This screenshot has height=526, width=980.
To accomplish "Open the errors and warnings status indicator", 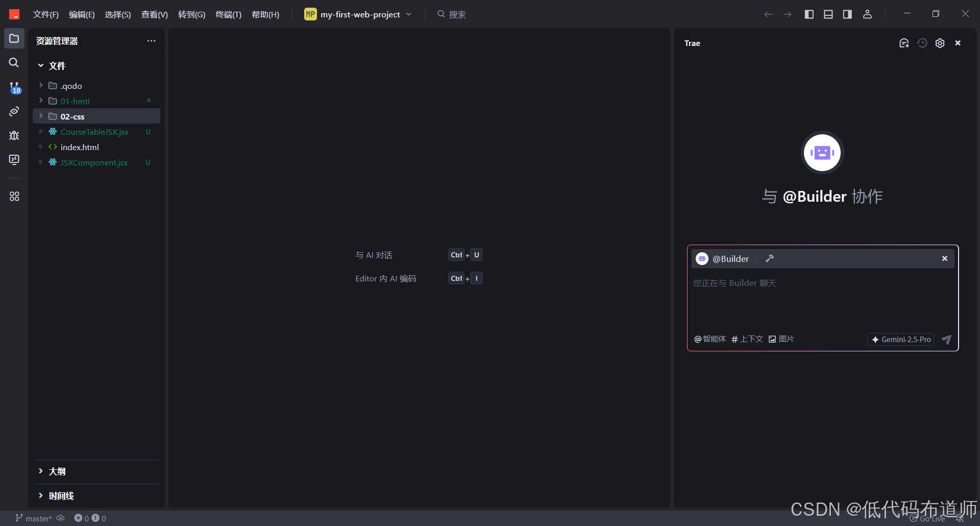I will pyautogui.click(x=90, y=518).
